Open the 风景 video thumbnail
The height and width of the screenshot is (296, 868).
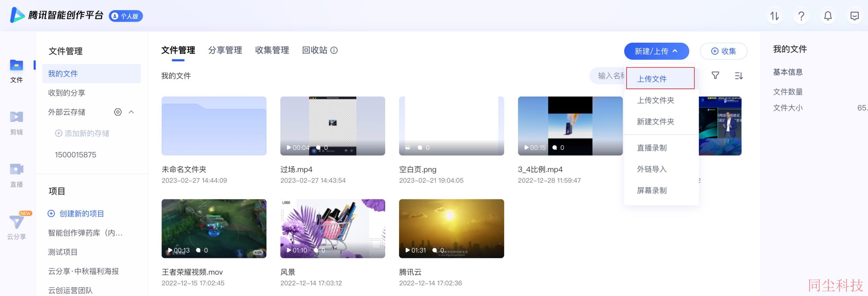coord(333,229)
